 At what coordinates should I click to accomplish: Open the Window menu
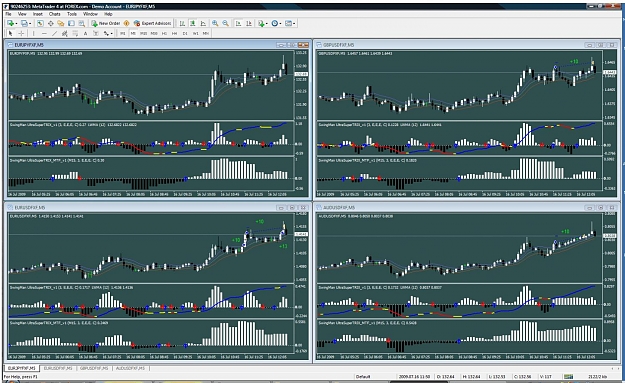click(90, 14)
